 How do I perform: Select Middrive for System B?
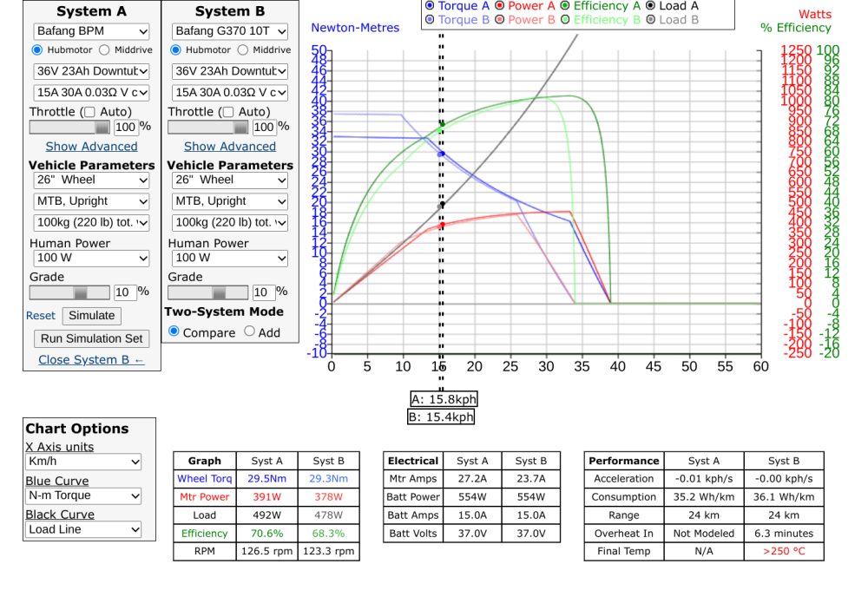click(244, 50)
